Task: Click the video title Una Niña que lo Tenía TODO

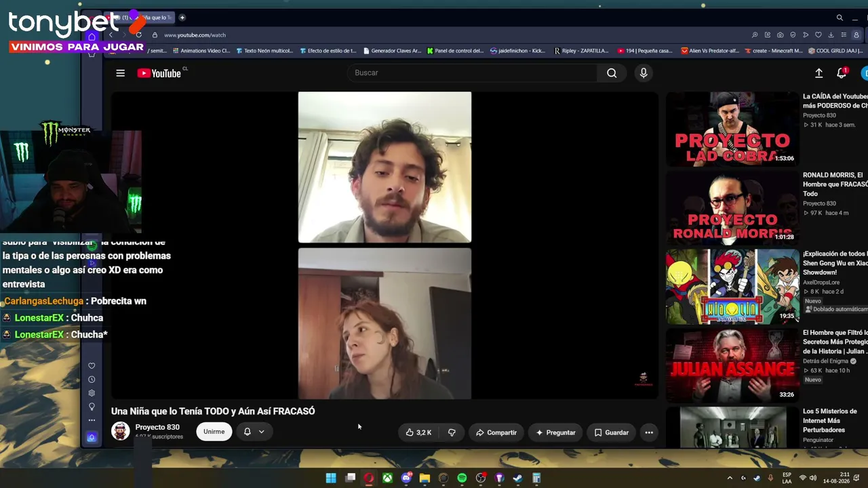Action: (213, 411)
